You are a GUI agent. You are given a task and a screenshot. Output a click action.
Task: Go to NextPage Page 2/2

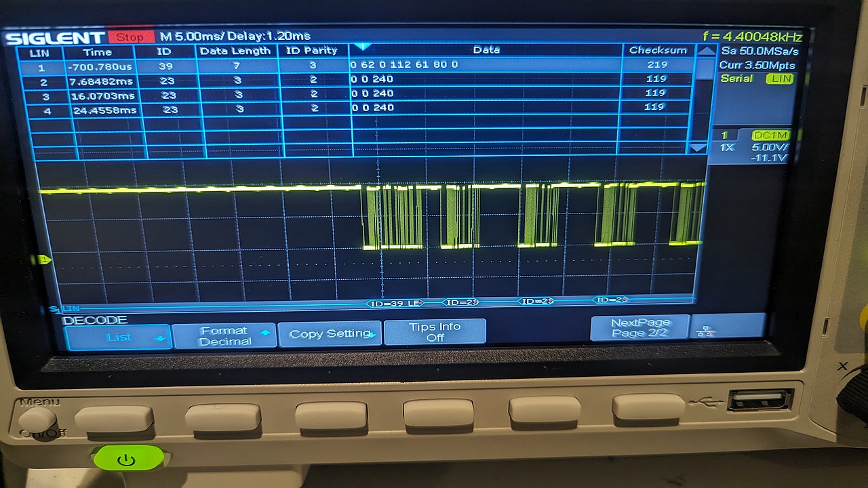point(640,327)
